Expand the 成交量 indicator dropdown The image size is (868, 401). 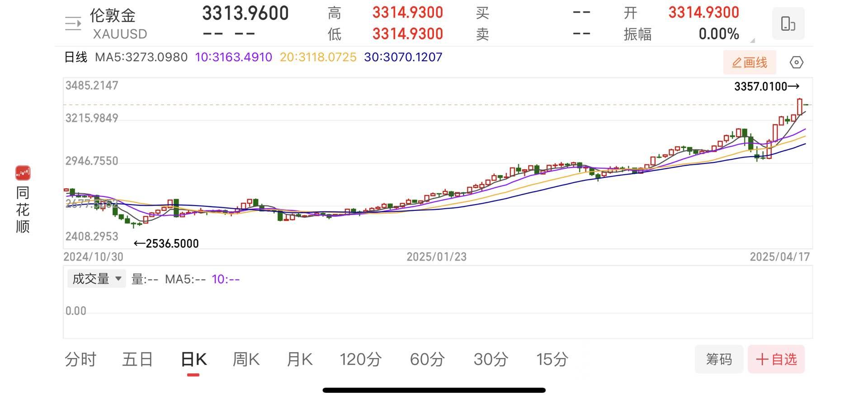97,279
